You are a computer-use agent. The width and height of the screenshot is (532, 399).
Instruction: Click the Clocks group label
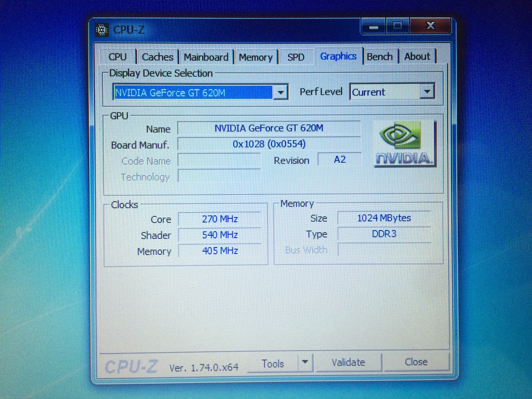point(125,205)
